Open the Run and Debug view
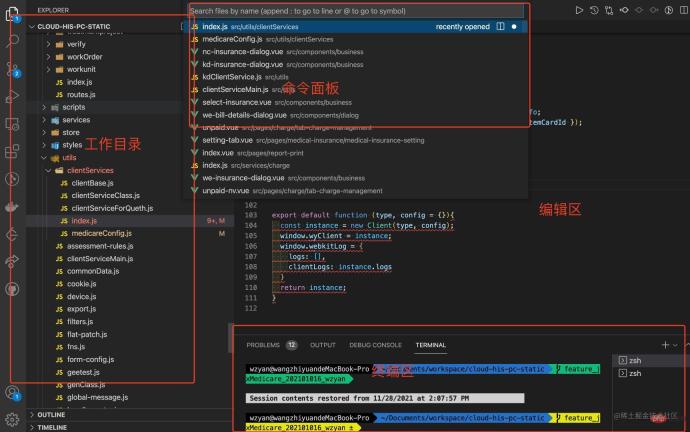Viewport: 690px width, 432px height. (x=12, y=96)
